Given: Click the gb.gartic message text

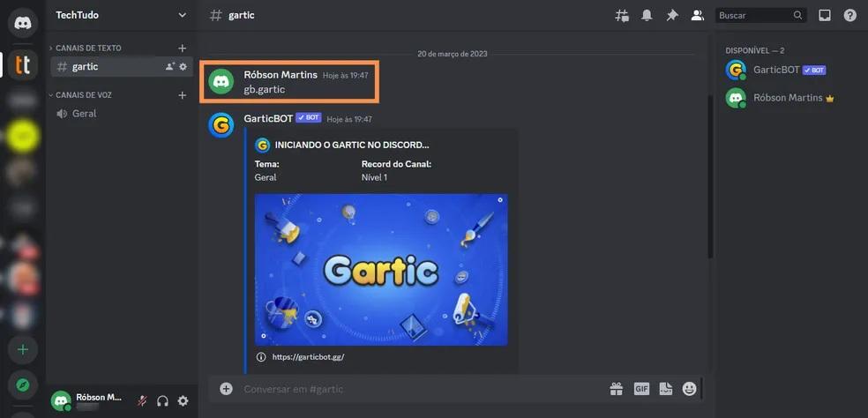Looking at the screenshot, I should coord(265,90).
